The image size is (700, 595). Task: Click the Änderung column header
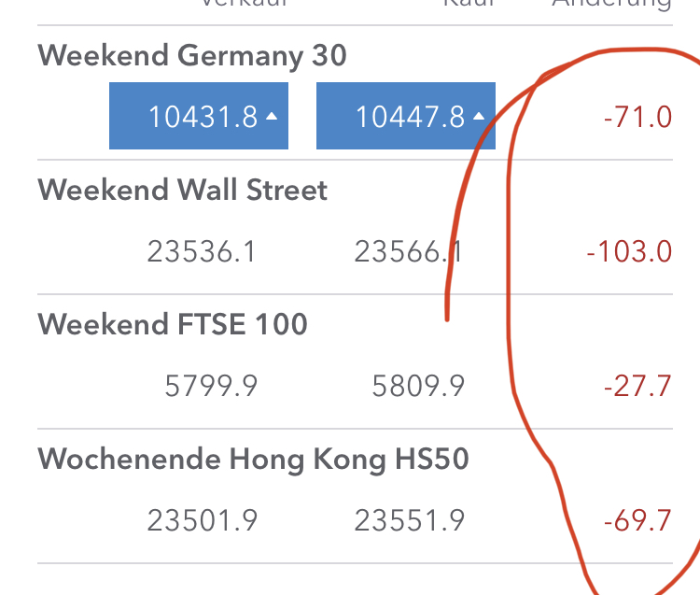pyautogui.click(x=611, y=5)
